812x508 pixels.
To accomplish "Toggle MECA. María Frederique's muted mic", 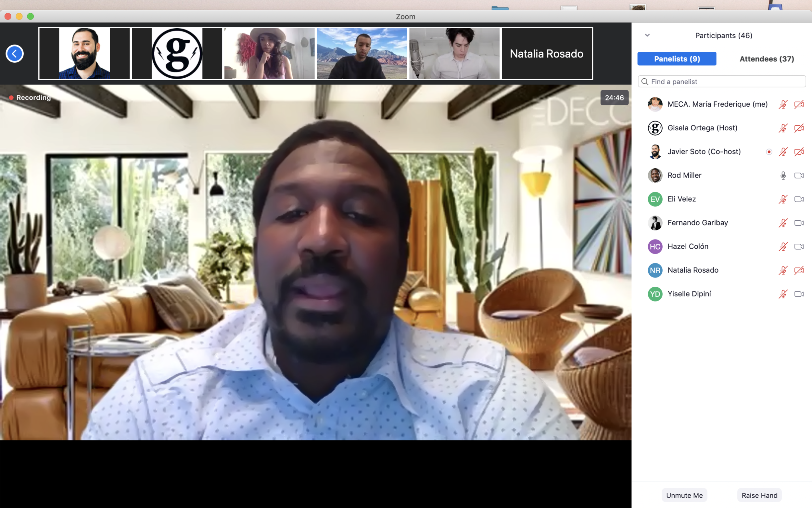I will [x=783, y=104].
